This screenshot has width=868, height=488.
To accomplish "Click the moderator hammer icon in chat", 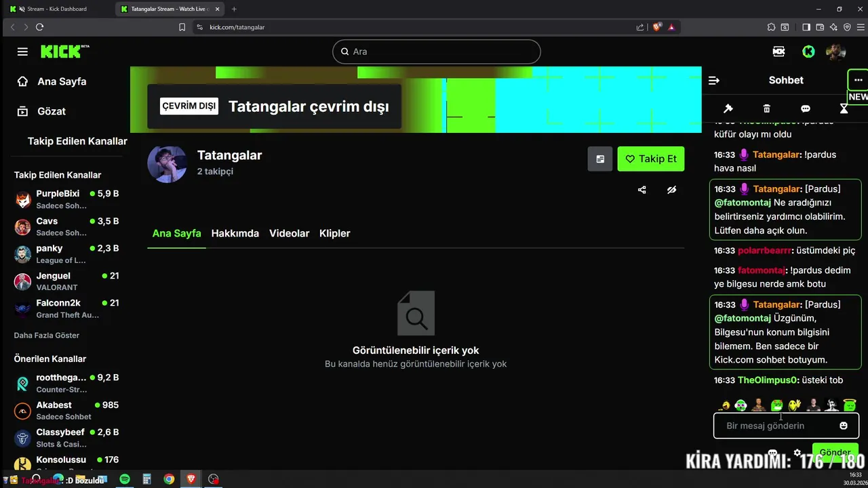I will [728, 108].
